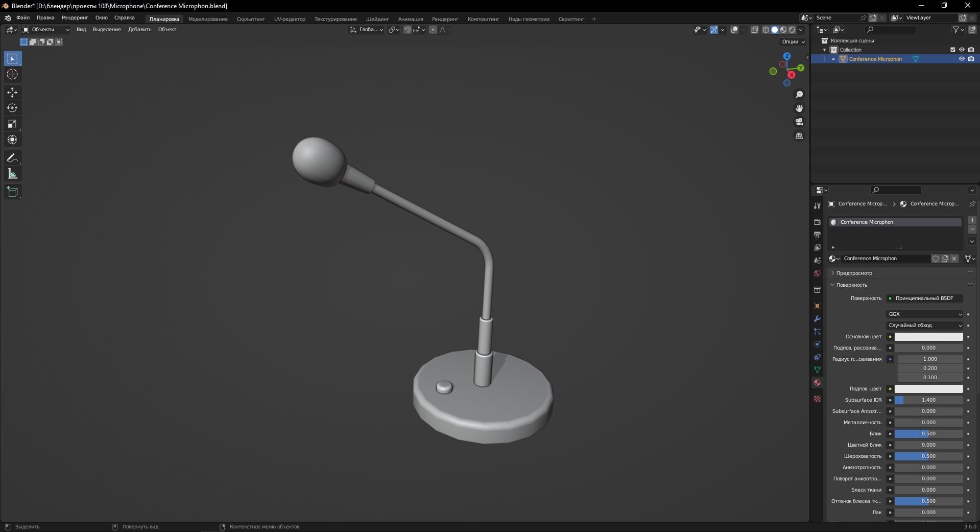Open Подпов. цвет color swatch
The width and height of the screenshot is (980, 532).
click(x=928, y=389)
